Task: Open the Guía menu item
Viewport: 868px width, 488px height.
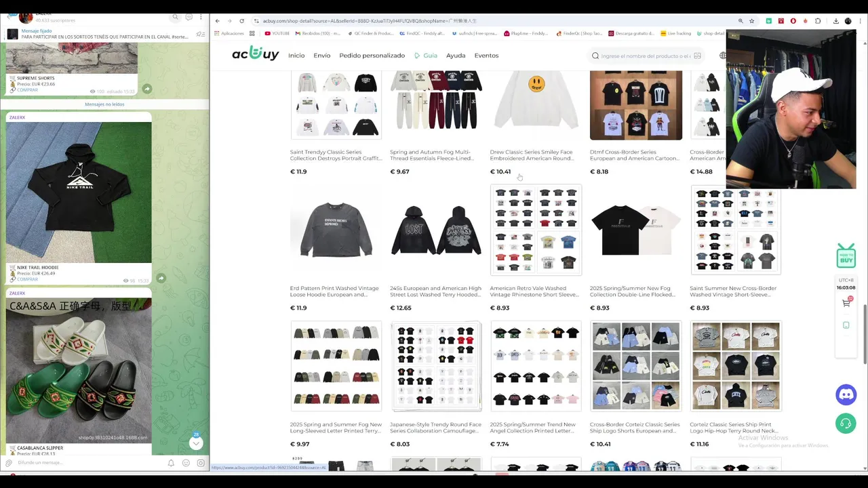Action: coord(426,56)
